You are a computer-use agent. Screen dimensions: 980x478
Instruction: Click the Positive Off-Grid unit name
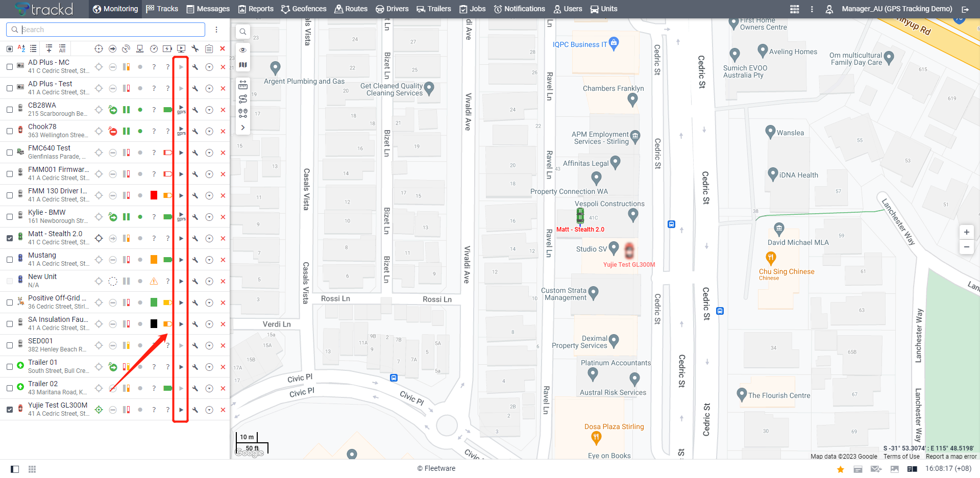click(x=57, y=298)
